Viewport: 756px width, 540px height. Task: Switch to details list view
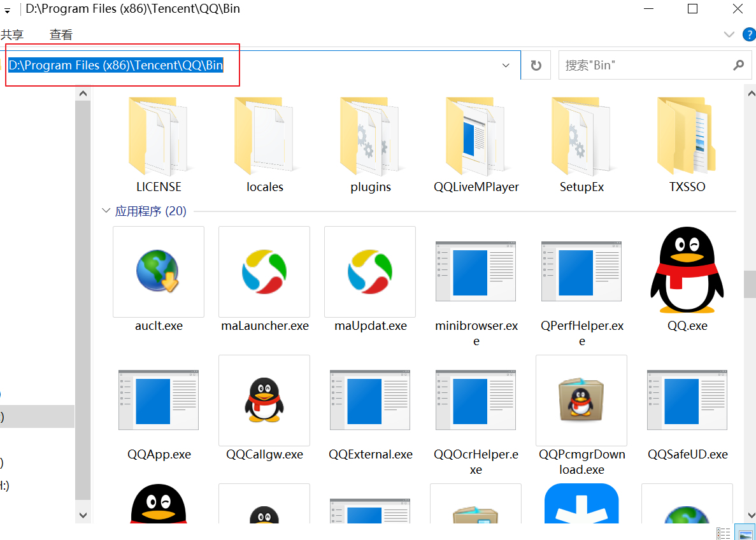(724, 533)
